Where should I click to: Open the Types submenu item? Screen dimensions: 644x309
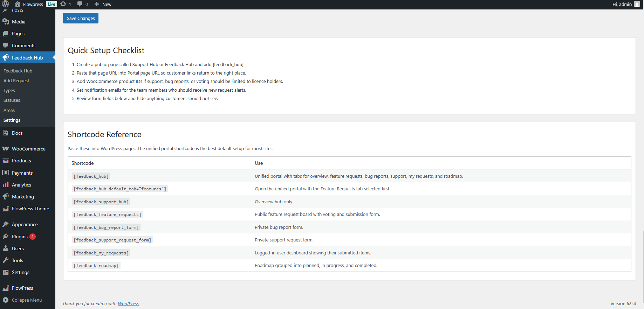point(9,90)
